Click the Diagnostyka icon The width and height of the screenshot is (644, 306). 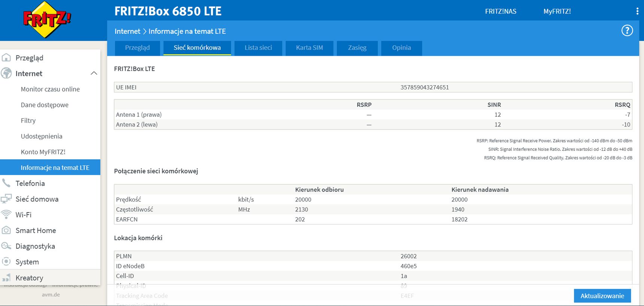point(6,246)
